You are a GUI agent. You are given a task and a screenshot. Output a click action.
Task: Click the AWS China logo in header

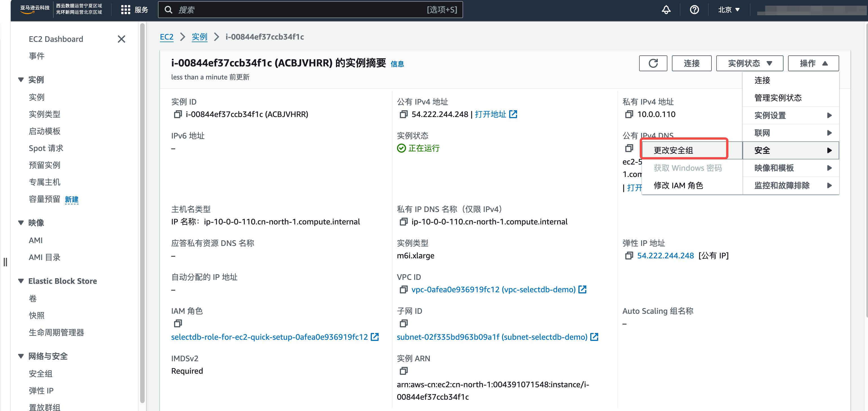click(34, 9)
